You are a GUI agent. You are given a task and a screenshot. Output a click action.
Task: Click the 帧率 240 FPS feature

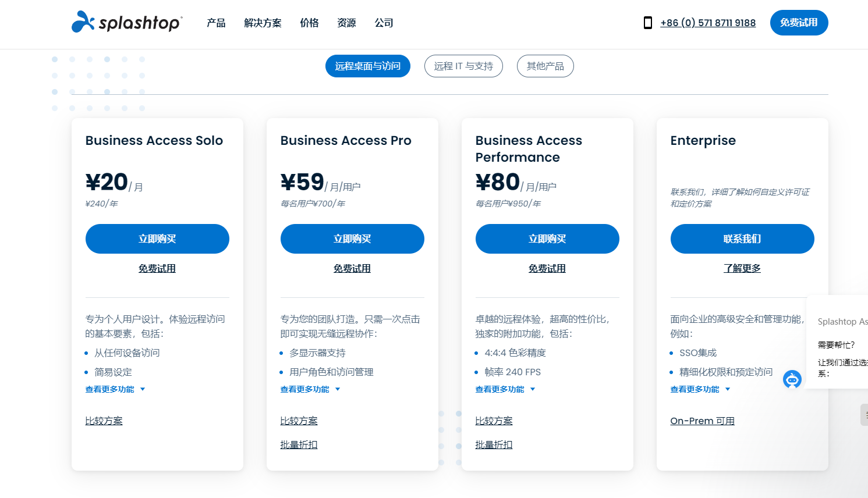pyautogui.click(x=513, y=372)
